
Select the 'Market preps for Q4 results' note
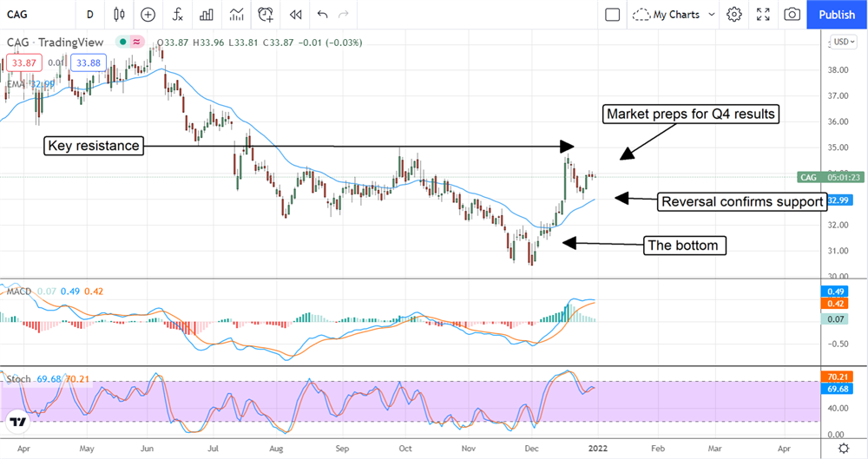(x=690, y=114)
